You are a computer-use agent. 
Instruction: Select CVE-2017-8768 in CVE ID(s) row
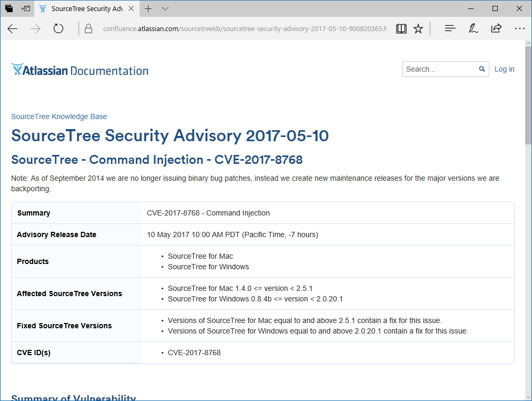coord(194,353)
